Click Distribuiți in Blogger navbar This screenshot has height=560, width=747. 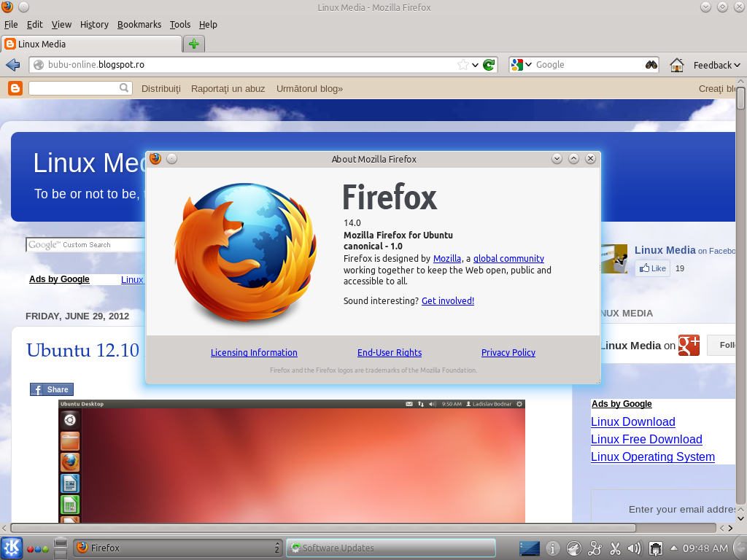pos(161,88)
